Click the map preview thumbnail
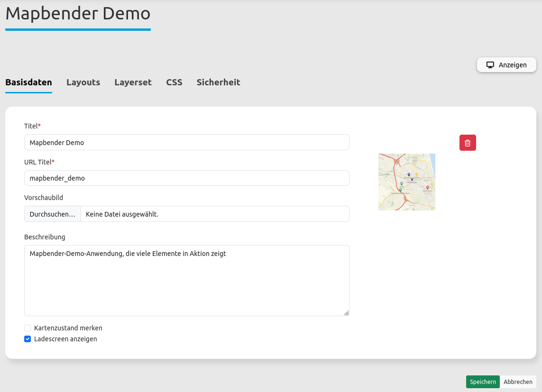542x392 pixels. (x=406, y=182)
